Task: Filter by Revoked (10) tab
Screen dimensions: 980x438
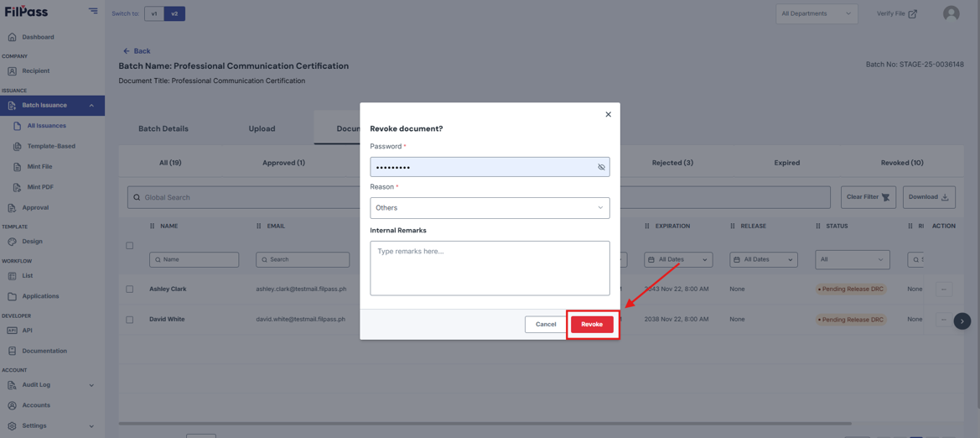Action: point(902,163)
